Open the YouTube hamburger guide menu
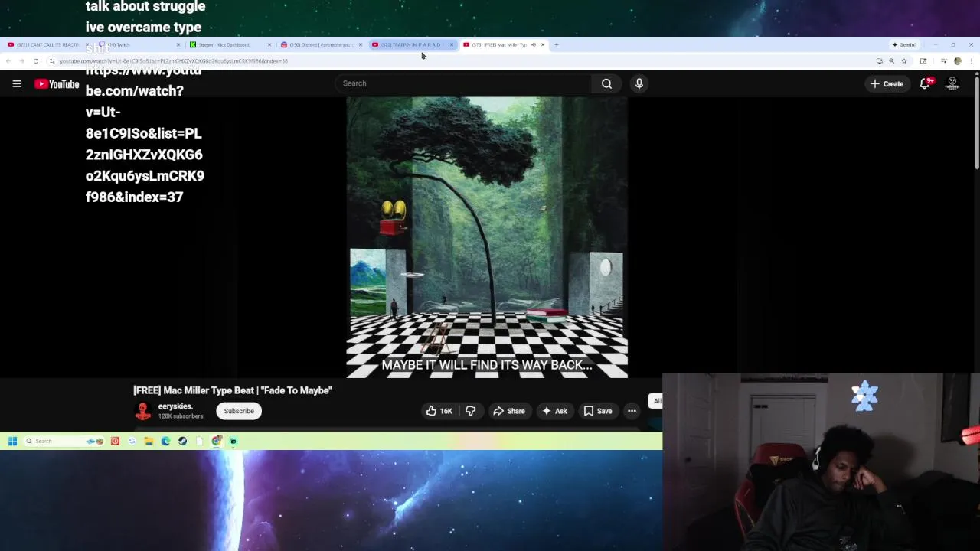980x551 pixels. click(17, 83)
